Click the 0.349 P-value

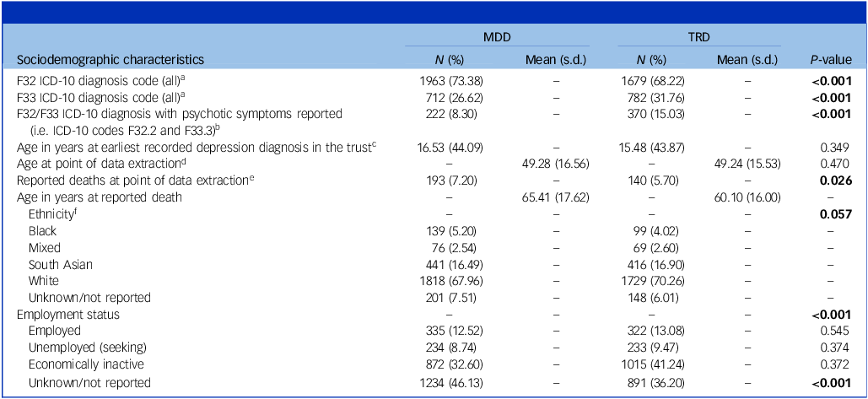[x=836, y=148]
